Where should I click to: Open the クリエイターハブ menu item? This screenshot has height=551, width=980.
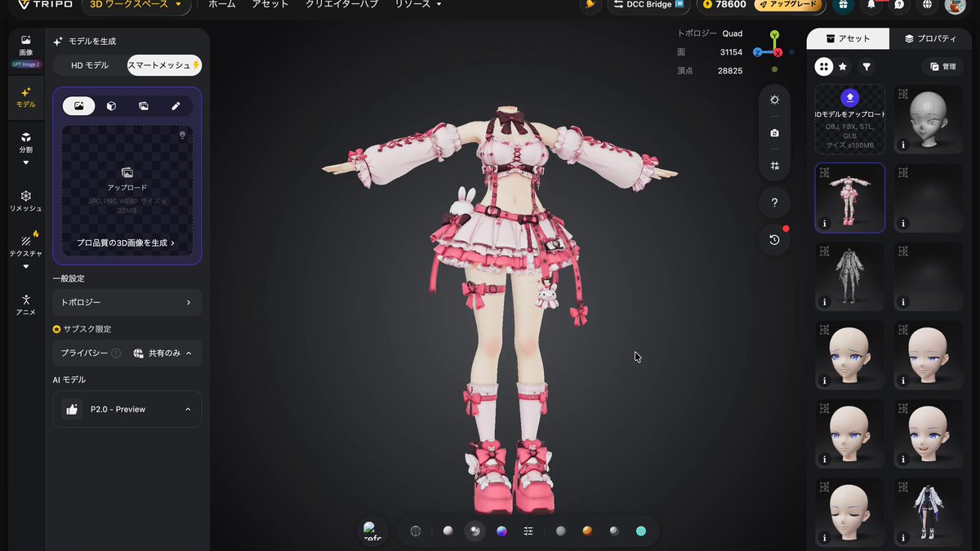click(341, 4)
